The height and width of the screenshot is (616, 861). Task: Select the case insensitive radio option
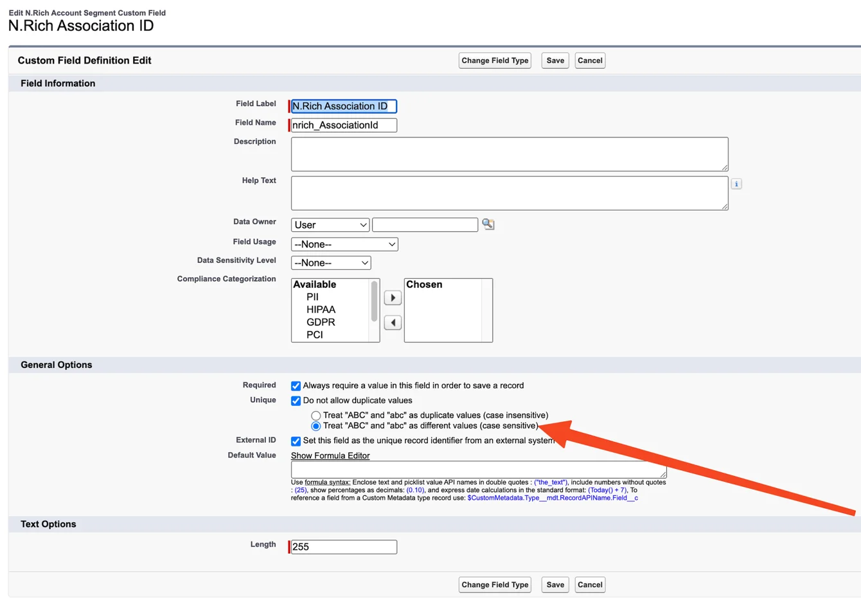coord(315,416)
